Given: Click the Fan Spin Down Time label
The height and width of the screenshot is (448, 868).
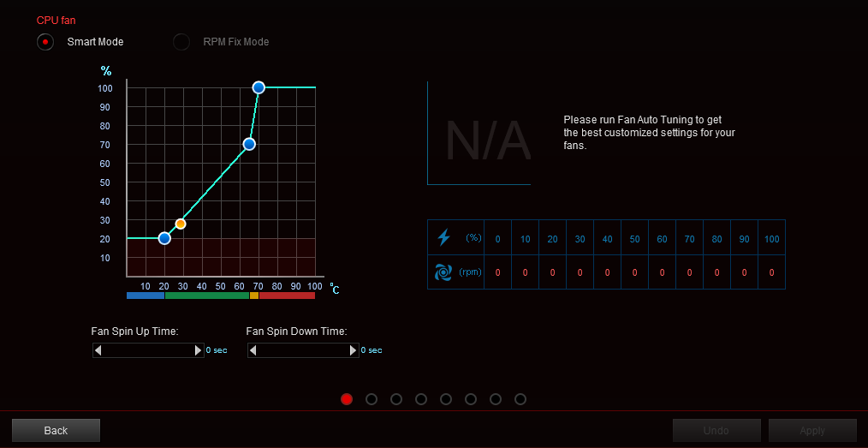Looking at the screenshot, I should point(297,332).
